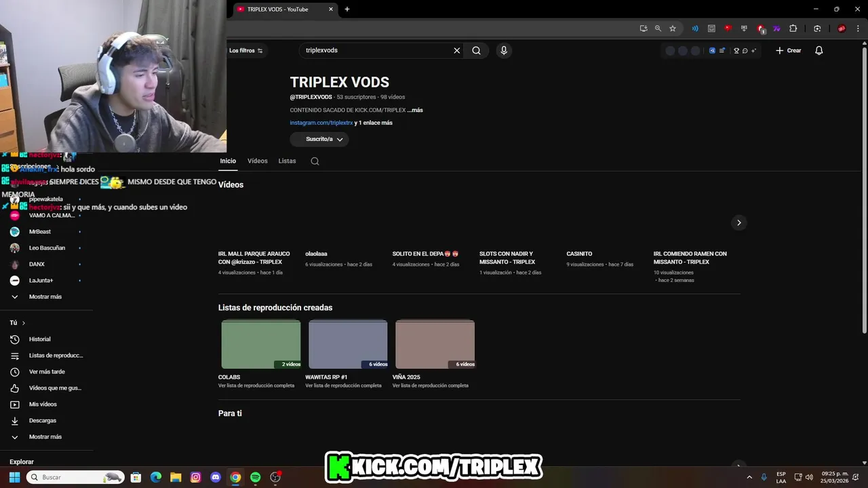Bookmark this page with the star icon
The height and width of the screenshot is (488, 868).
pos(673,28)
